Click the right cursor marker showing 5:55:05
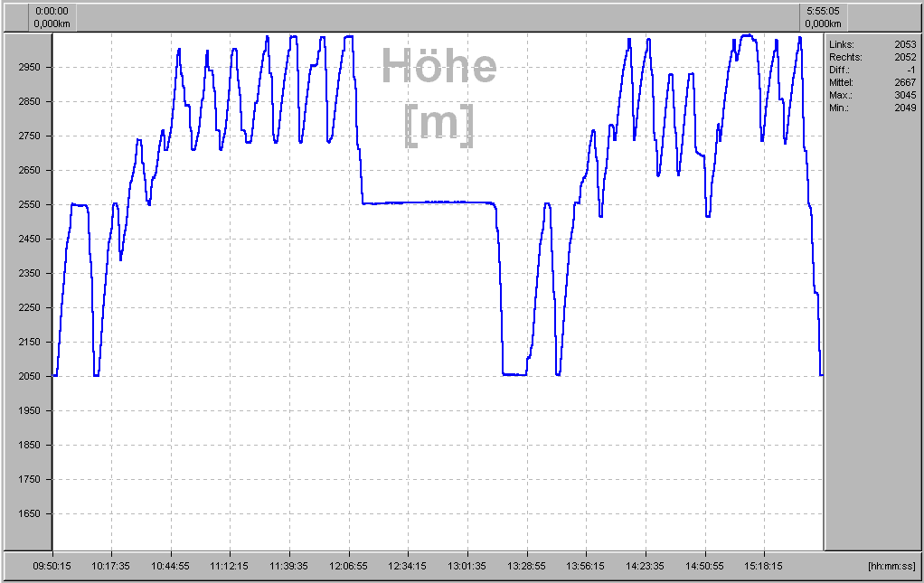924x583 pixels. point(824,17)
